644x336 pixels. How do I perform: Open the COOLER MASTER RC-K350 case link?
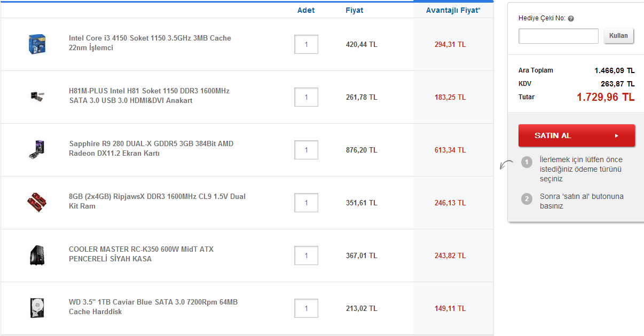click(x=141, y=254)
